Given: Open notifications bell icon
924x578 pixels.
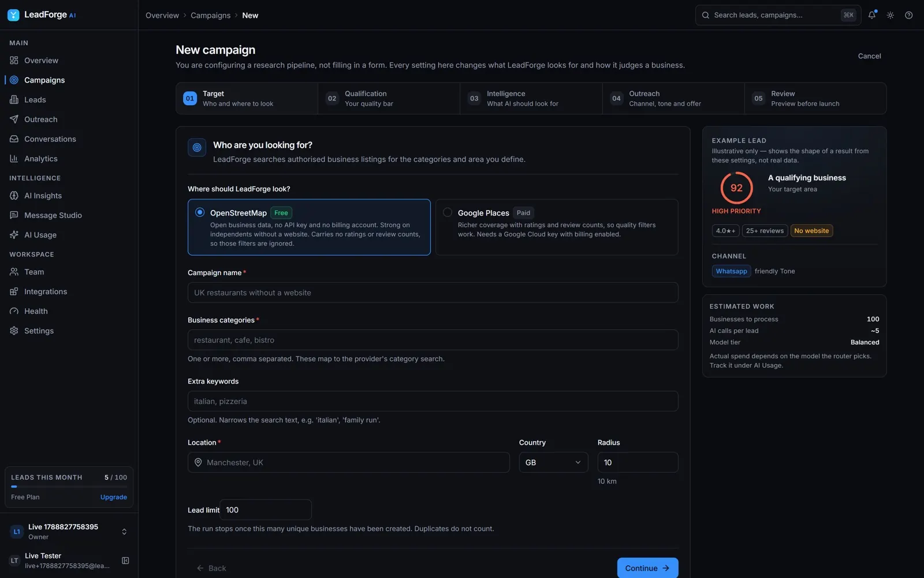Looking at the screenshot, I should click(x=872, y=15).
